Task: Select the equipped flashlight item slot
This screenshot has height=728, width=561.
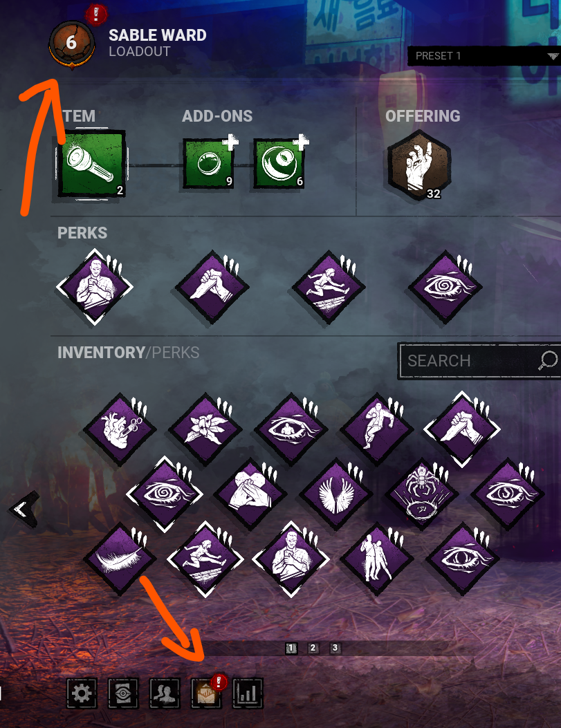Action: [x=91, y=165]
